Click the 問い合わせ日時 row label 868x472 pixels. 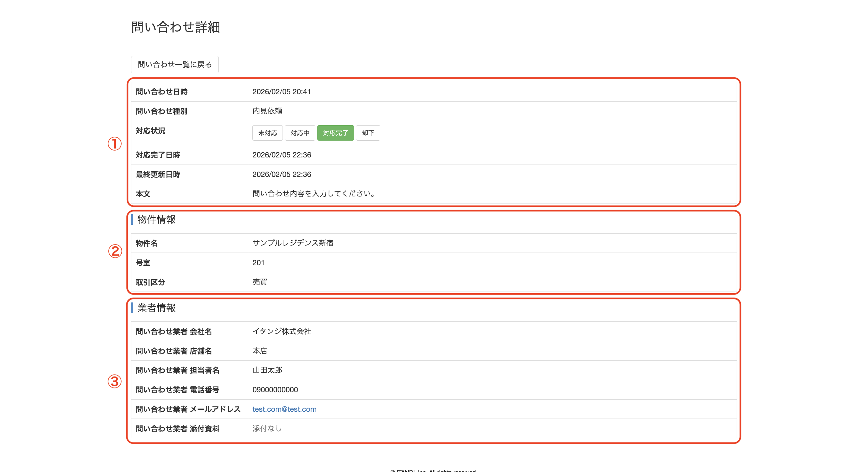pos(161,92)
